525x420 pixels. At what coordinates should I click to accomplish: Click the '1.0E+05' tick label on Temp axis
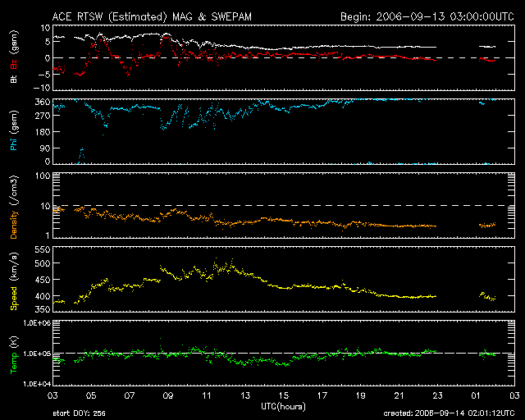click(x=37, y=354)
